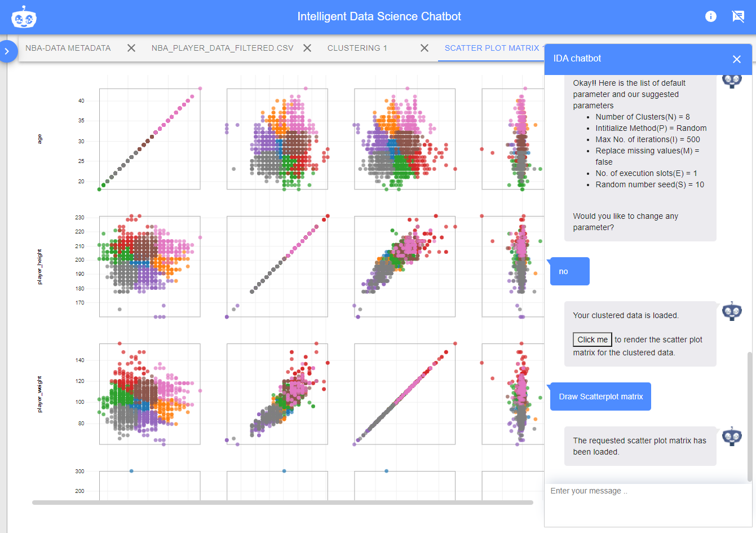Close the IDA chatbot panel
Screen dimensions: 756x533
pos(736,59)
